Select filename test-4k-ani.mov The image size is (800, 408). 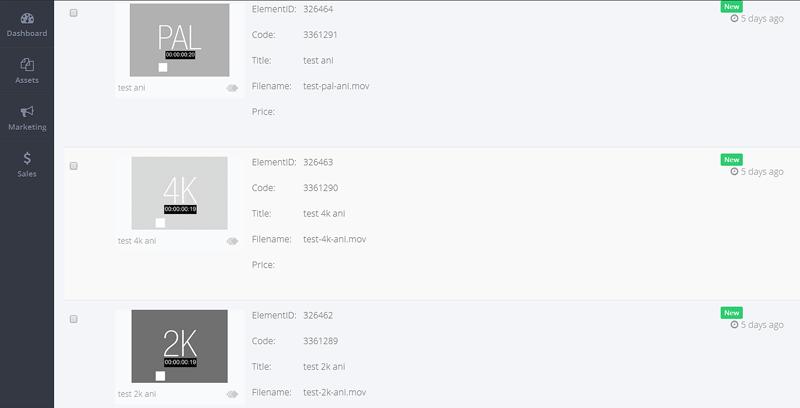tap(335, 239)
